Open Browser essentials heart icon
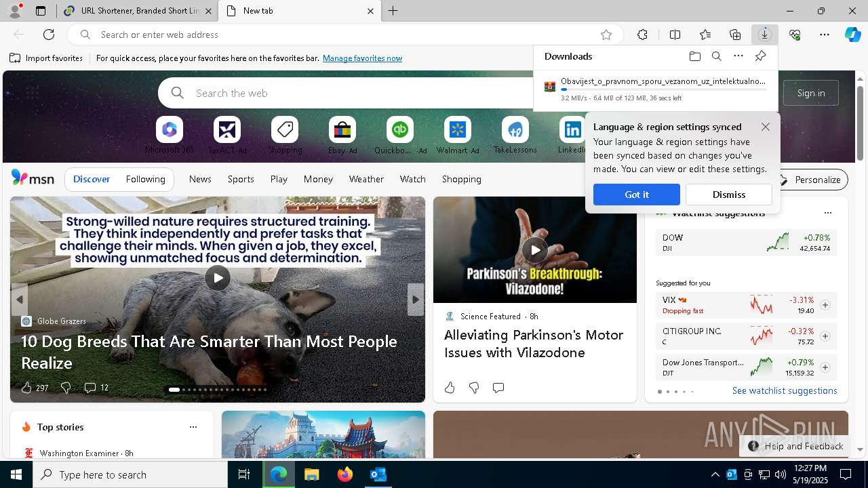Screen dimensions: 868x488 click(795, 35)
